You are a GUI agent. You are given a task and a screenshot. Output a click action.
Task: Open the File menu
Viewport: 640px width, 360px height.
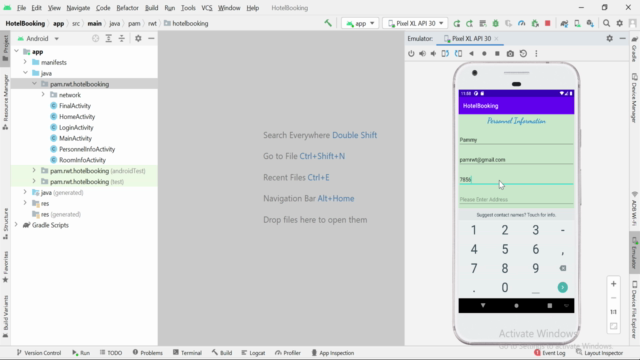pos(21,8)
